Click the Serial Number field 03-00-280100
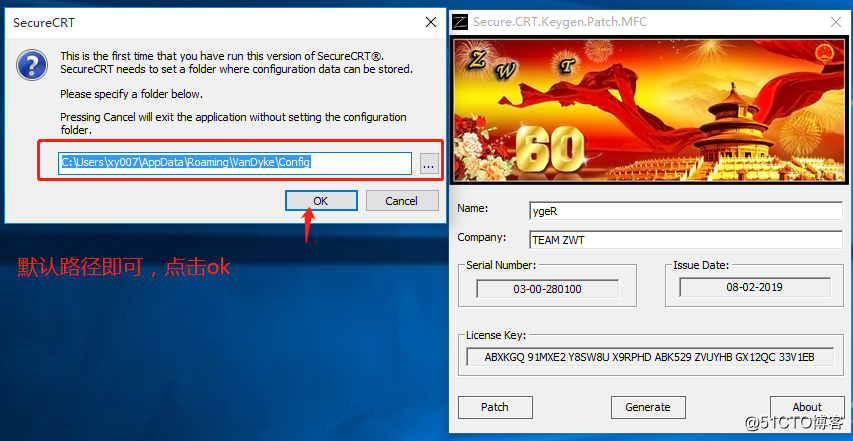 [547, 289]
